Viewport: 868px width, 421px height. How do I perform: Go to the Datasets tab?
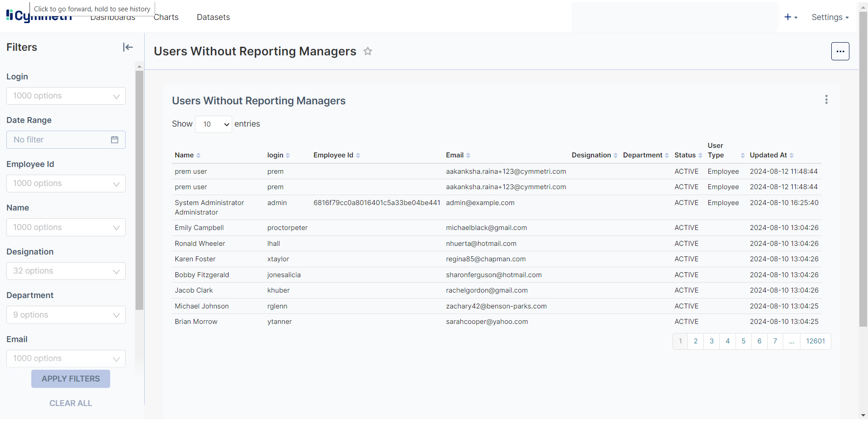[213, 17]
